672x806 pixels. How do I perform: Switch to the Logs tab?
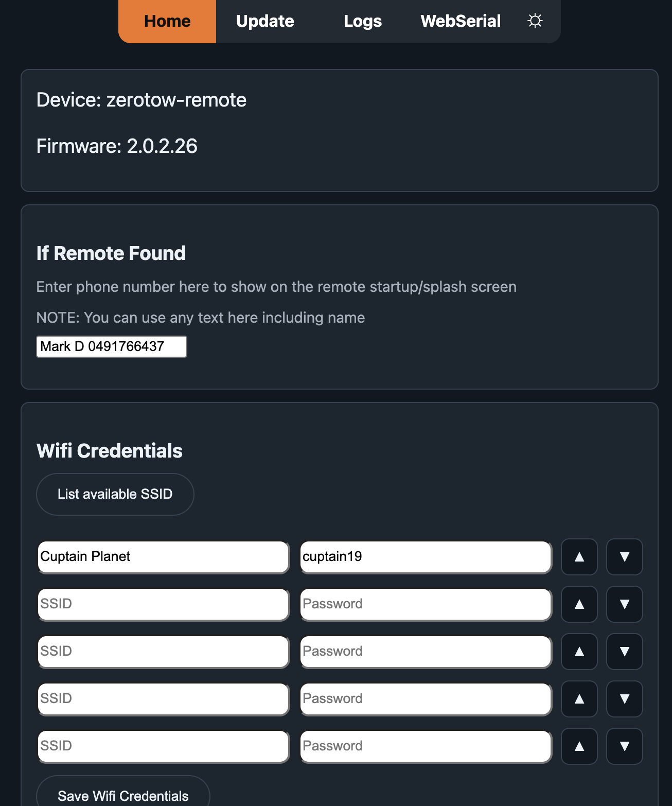point(363,21)
